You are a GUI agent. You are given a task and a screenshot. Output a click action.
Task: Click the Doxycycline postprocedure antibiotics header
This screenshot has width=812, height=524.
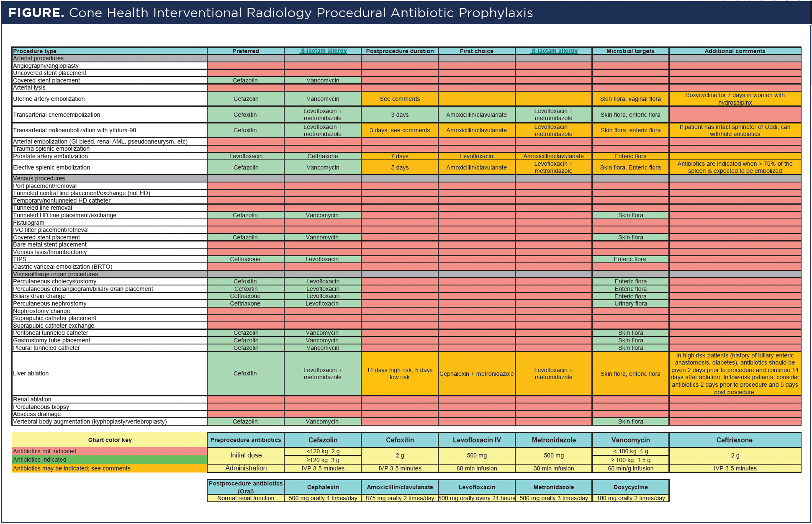pos(630,487)
